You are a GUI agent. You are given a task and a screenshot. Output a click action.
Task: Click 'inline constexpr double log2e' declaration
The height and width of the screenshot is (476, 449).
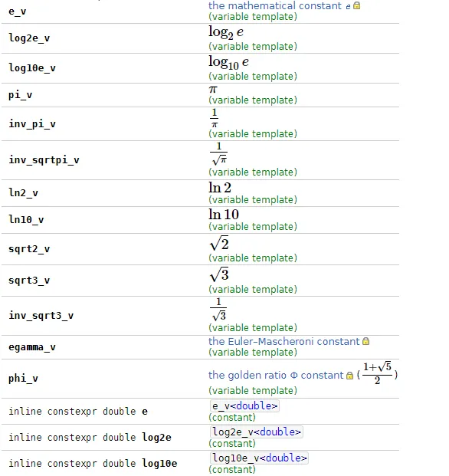click(90, 438)
